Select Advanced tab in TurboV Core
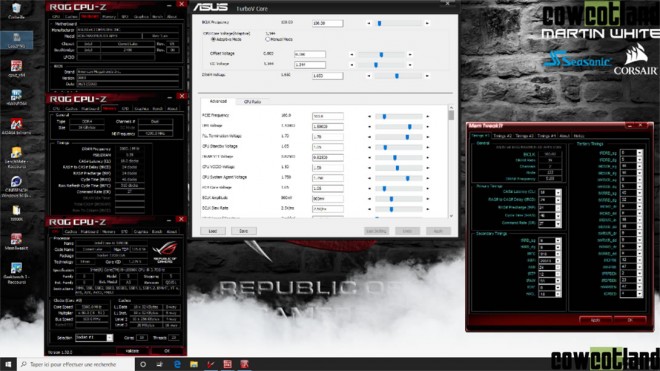660x371 pixels. click(x=218, y=101)
